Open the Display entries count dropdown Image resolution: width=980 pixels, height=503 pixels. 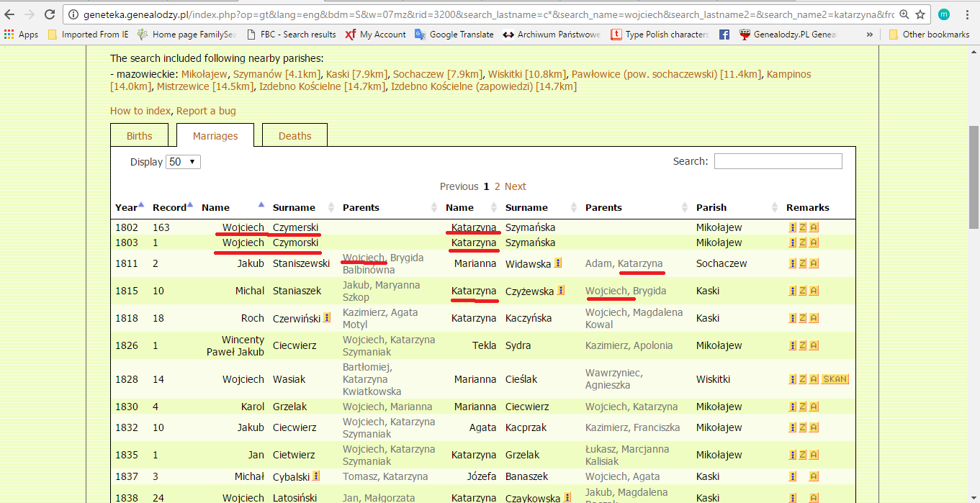[x=183, y=162]
